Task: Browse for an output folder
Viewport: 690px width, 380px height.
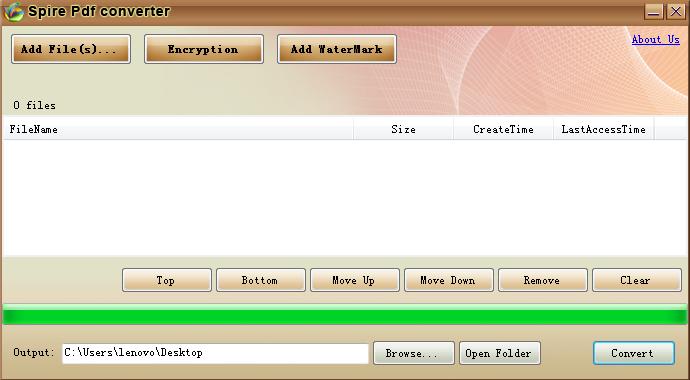Action: pyautogui.click(x=414, y=353)
